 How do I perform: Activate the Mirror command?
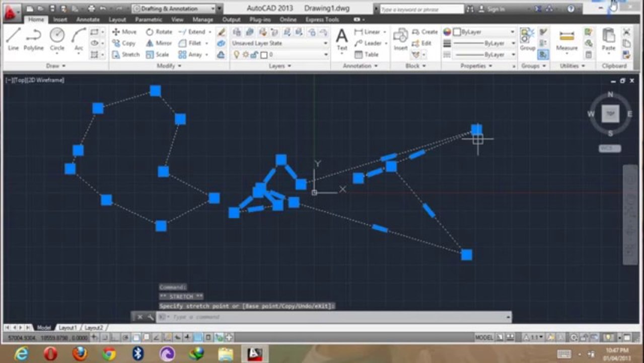point(159,43)
